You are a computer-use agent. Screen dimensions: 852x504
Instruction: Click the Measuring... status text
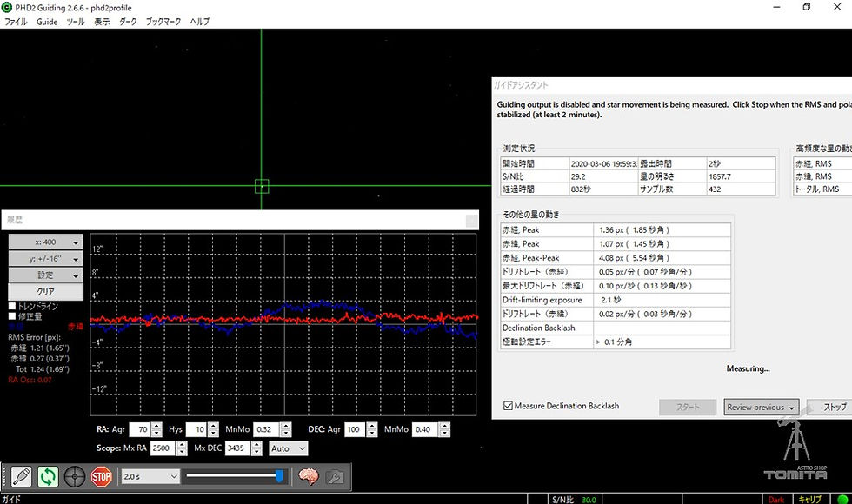pos(748,368)
